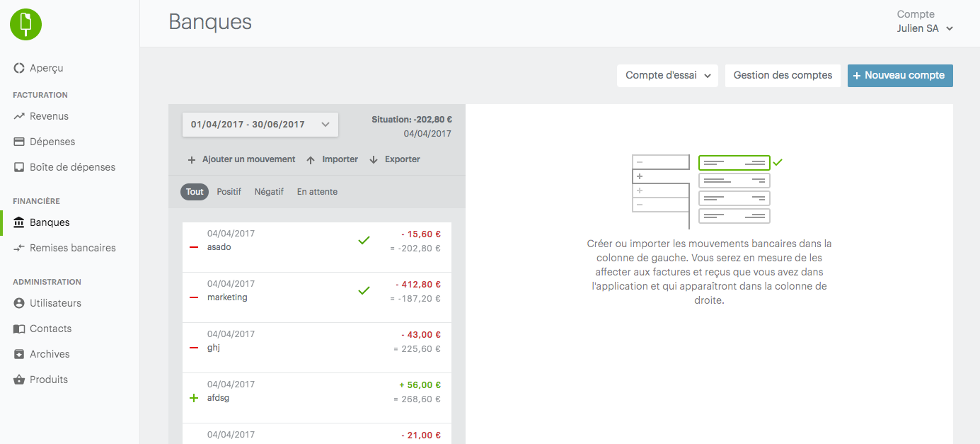
Task: Click the Gestion des comptes button
Action: (783, 76)
